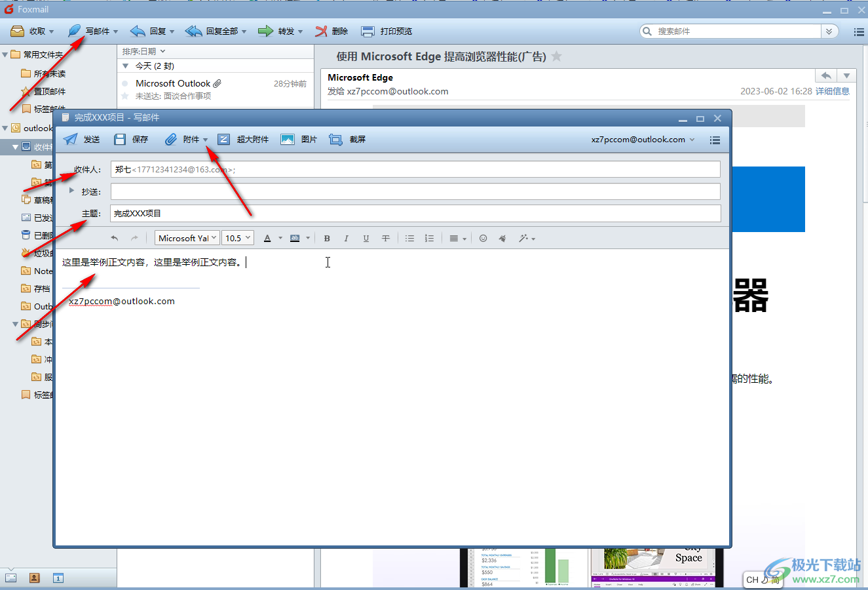This screenshot has width=868, height=590.
Task: Take a screenshot with 截屏 button
Action: (x=347, y=140)
